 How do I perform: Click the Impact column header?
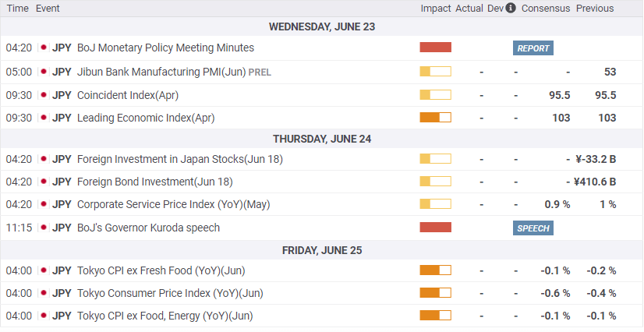click(x=436, y=9)
